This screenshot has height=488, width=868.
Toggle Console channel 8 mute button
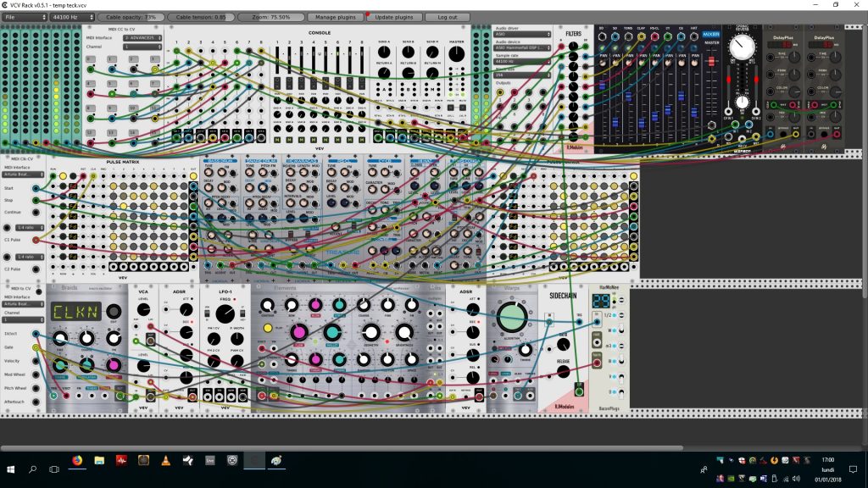point(362,140)
